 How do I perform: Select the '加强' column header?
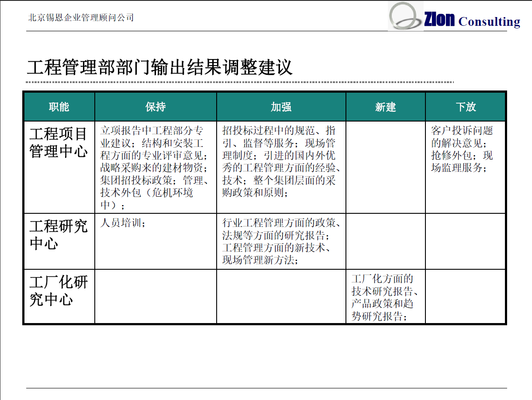(281, 107)
